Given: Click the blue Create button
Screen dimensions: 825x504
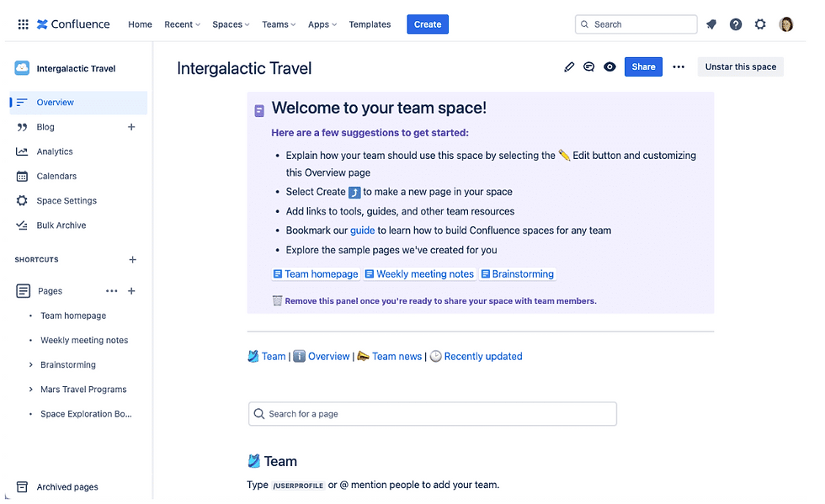Looking at the screenshot, I should [428, 24].
